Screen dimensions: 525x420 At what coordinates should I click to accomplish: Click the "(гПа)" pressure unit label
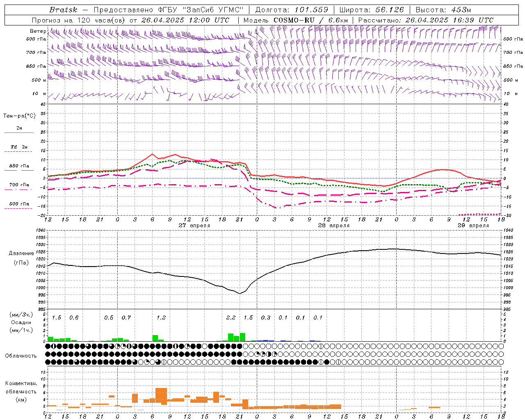[x=21, y=263]
